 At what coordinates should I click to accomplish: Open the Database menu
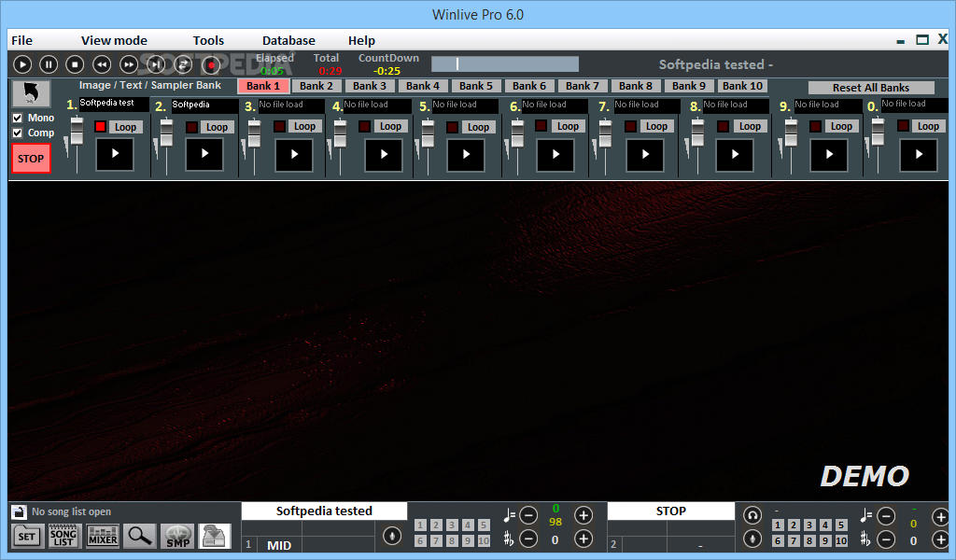coord(288,40)
